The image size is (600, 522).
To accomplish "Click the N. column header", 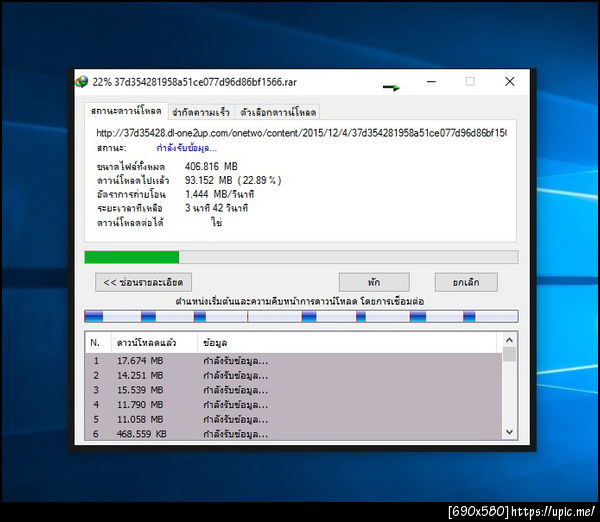I will (98, 343).
